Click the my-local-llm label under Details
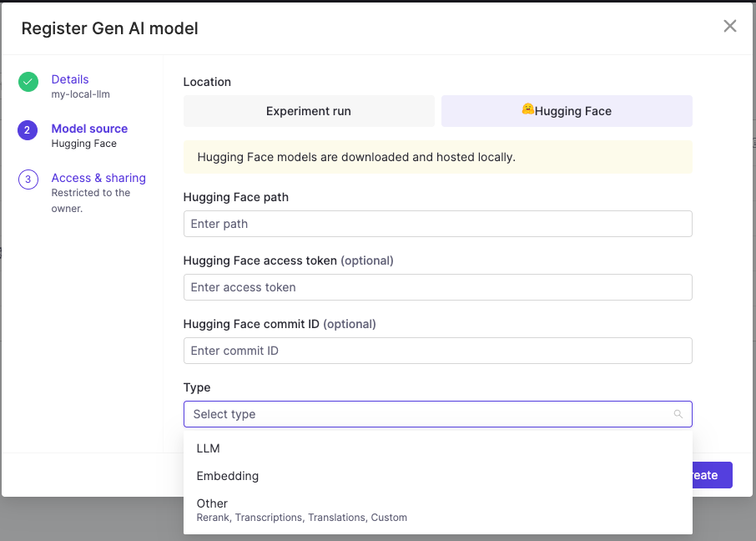 pyautogui.click(x=79, y=94)
